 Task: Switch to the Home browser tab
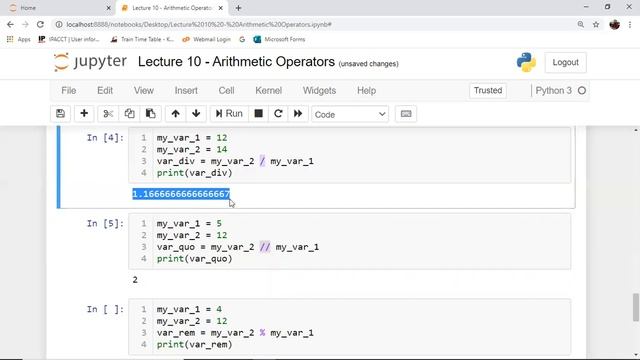coord(59,8)
